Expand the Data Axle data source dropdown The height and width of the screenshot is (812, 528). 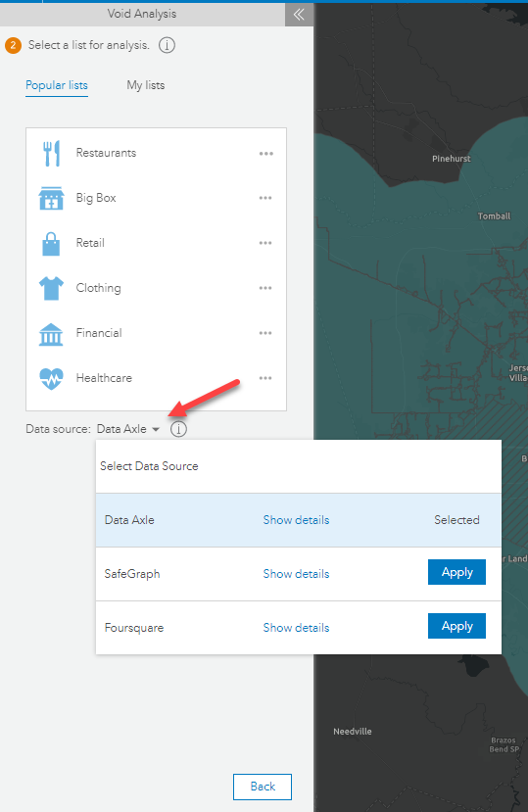point(128,429)
